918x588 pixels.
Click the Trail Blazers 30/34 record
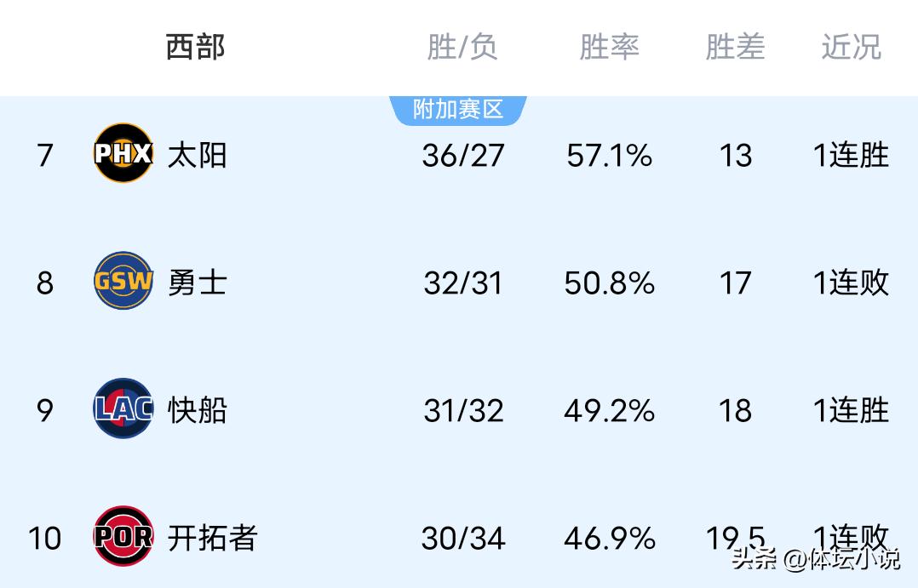pos(463,539)
